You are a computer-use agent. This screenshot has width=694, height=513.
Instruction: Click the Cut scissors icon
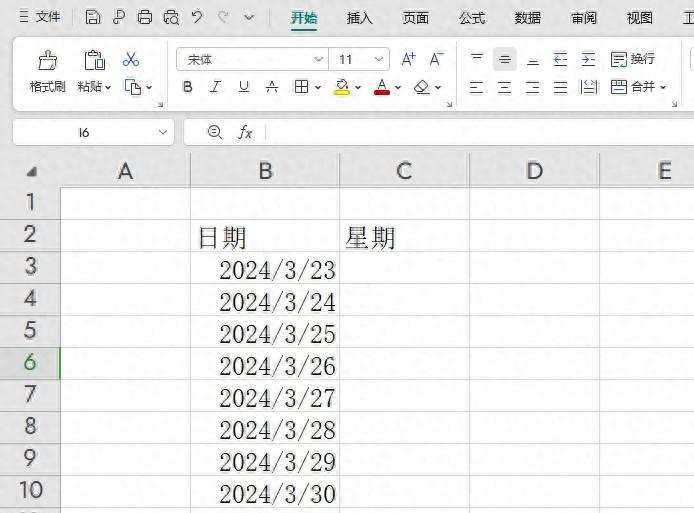pos(131,59)
